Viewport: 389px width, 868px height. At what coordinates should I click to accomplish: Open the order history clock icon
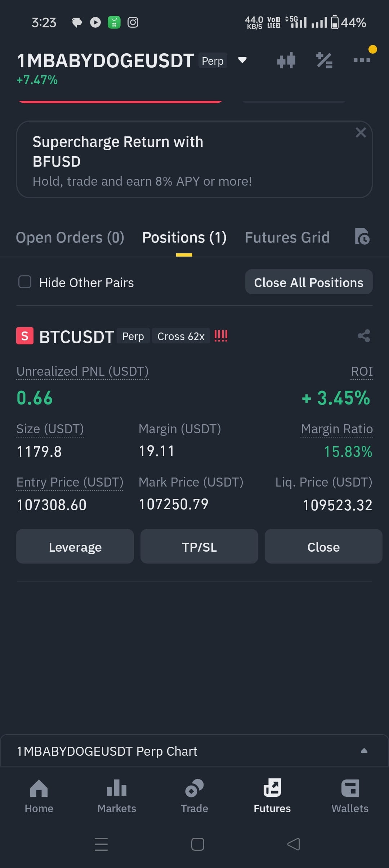[x=362, y=236]
